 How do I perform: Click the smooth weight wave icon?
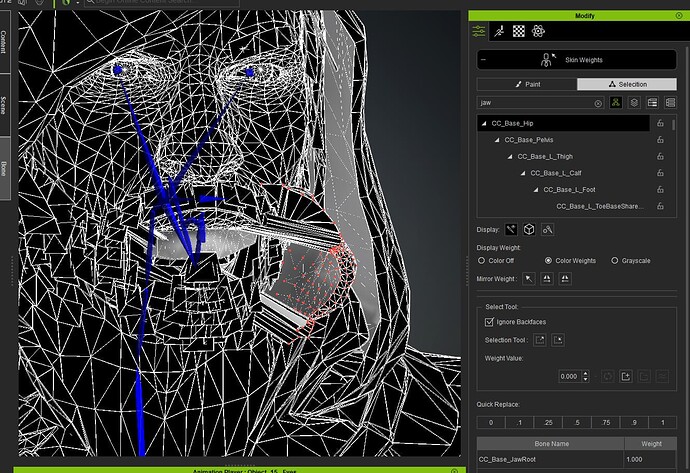point(662,377)
